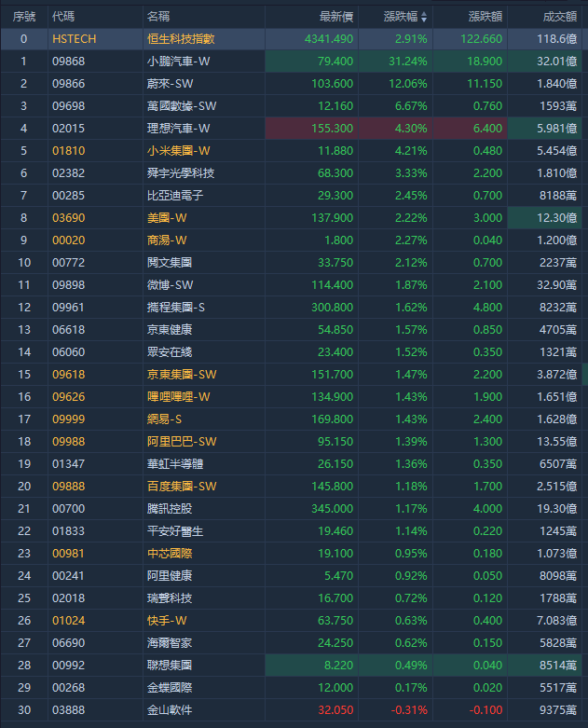Image resolution: width=588 pixels, height=728 pixels.
Task: Open 美團-W stock name
Action: (167, 218)
